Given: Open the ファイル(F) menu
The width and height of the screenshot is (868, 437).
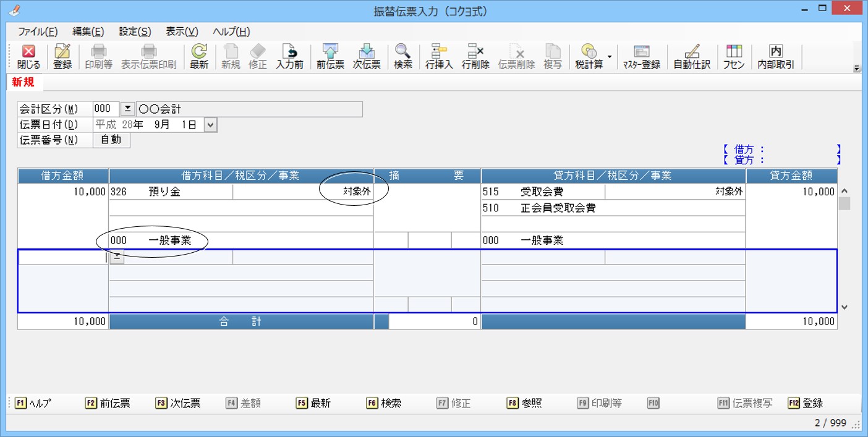Looking at the screenshot, I should click(38, 32).
